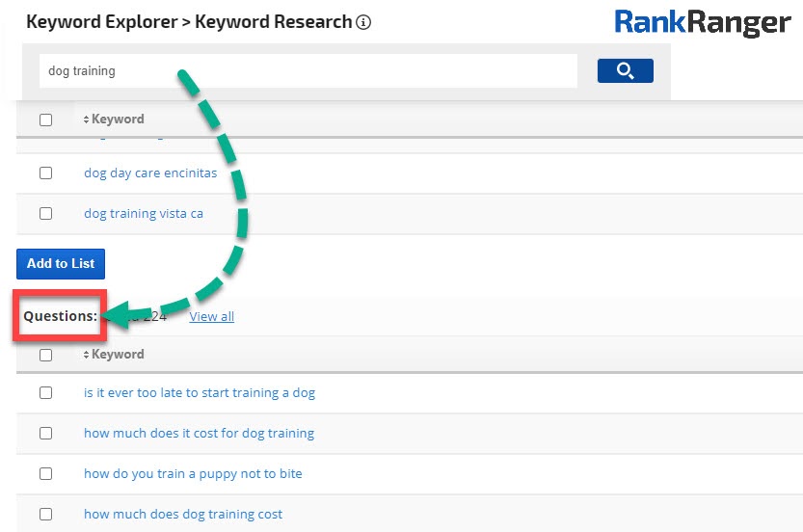Click the magnifying glass search button
This screenshot has width=803, height=532.
[625, 70]
